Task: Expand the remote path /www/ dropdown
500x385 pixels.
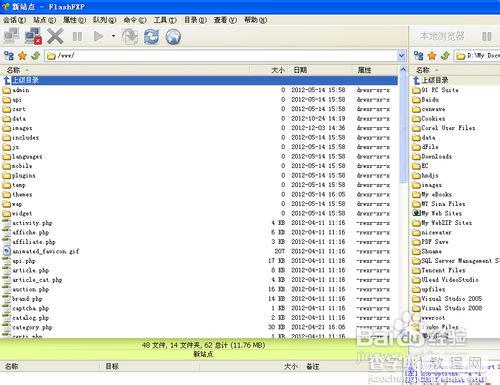Action: point(402,56)
